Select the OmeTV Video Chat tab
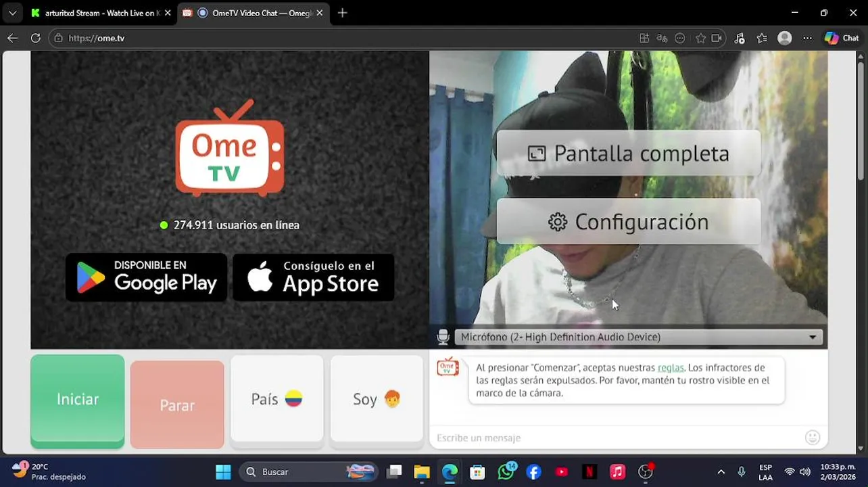Image resolution: width=868 pixels, height=487 pixels. pos(254,13)
